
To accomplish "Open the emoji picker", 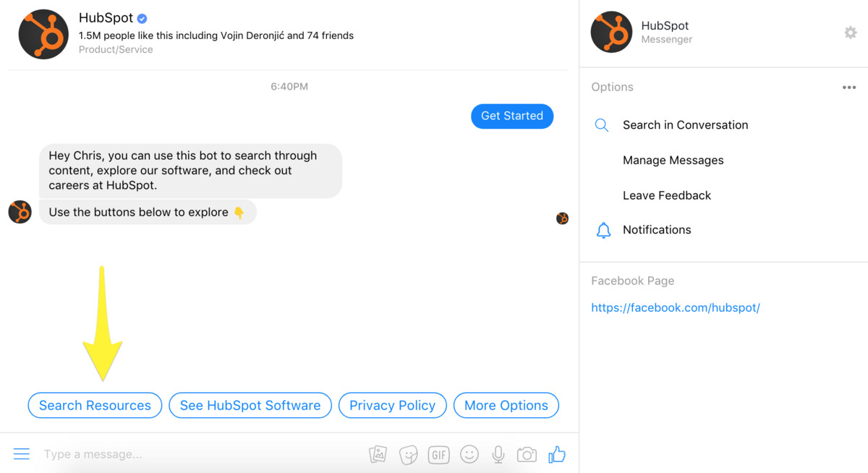I will [469, 454].
